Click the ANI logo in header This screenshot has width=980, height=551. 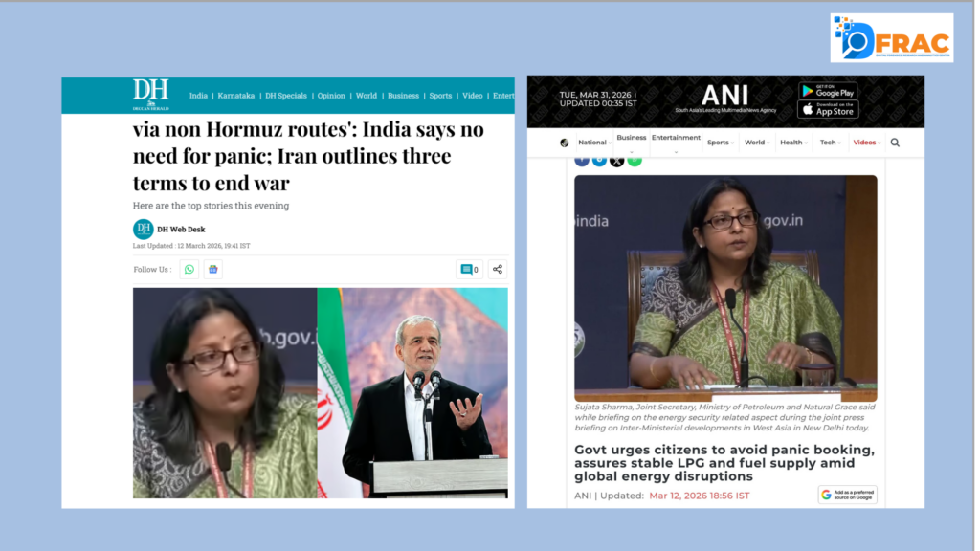pyautogui.click(x=725, y=98)
